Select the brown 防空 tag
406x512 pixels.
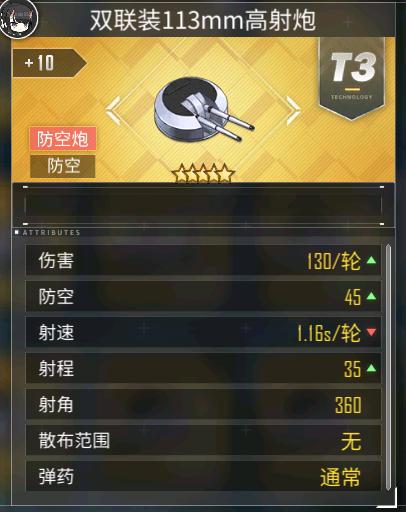[x=63, y=166]
